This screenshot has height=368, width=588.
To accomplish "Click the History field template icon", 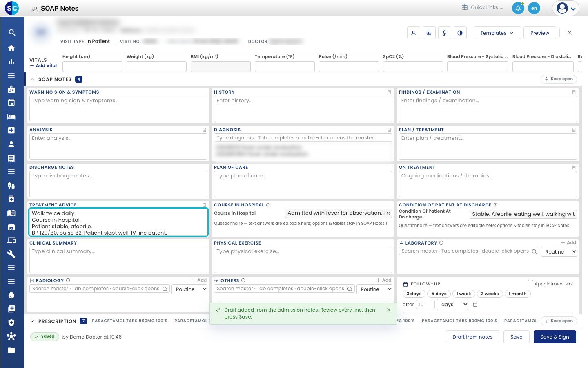I will pyautogui.click(x=389, y=92).
